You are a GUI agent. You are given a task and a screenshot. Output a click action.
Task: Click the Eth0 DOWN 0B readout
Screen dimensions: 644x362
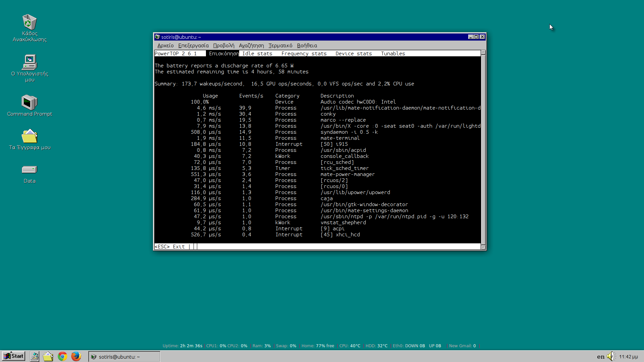coord(409,346)
